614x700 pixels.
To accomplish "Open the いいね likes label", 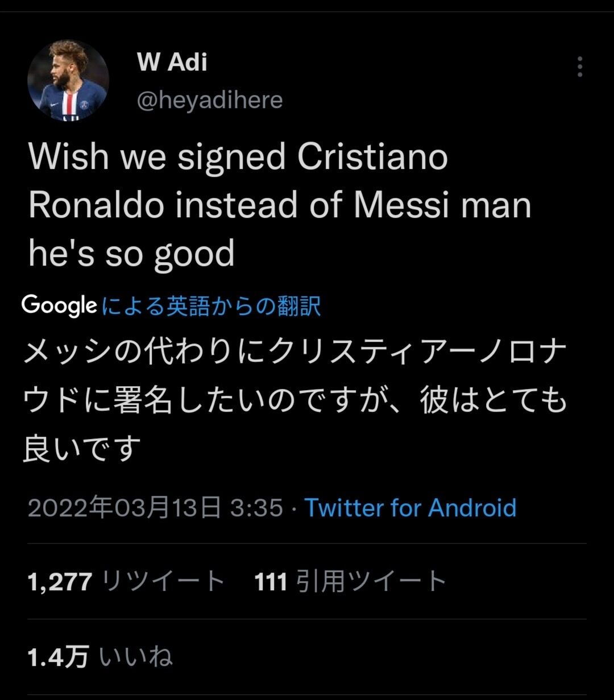I will coord(136,657).
